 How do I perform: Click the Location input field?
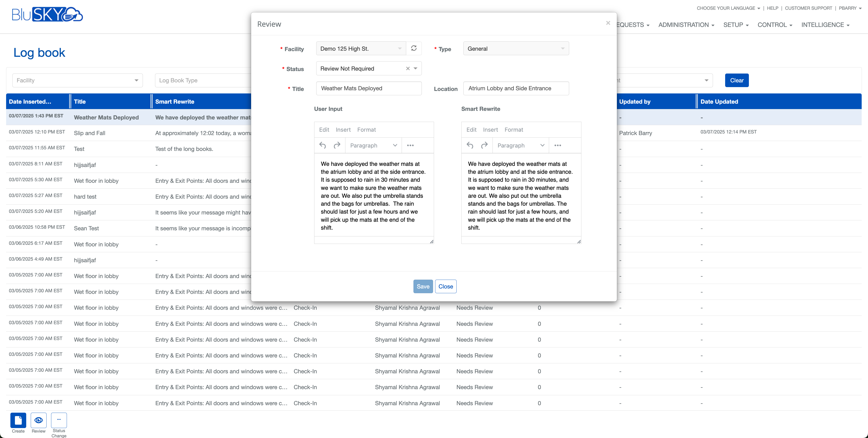[x=516, y=88]
